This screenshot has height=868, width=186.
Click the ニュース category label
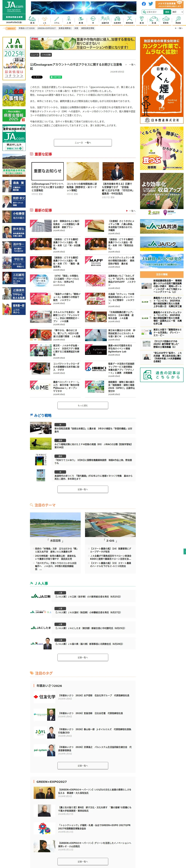pyautogui.click(x=34, y=55)
